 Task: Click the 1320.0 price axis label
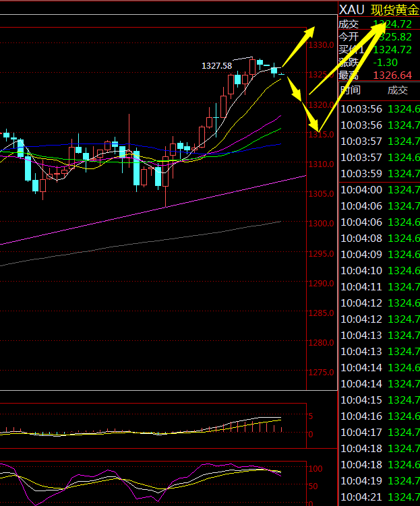(321, 105)
